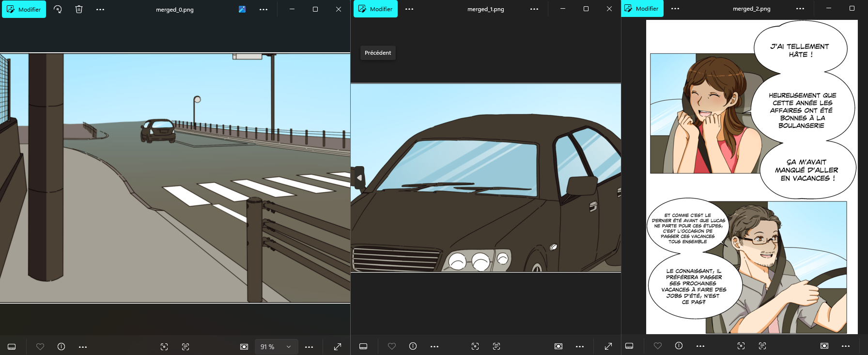This screenshot has height=355, width=868.
Task: Click Modifier button in merged_0.png window
Action: [24, 9]
